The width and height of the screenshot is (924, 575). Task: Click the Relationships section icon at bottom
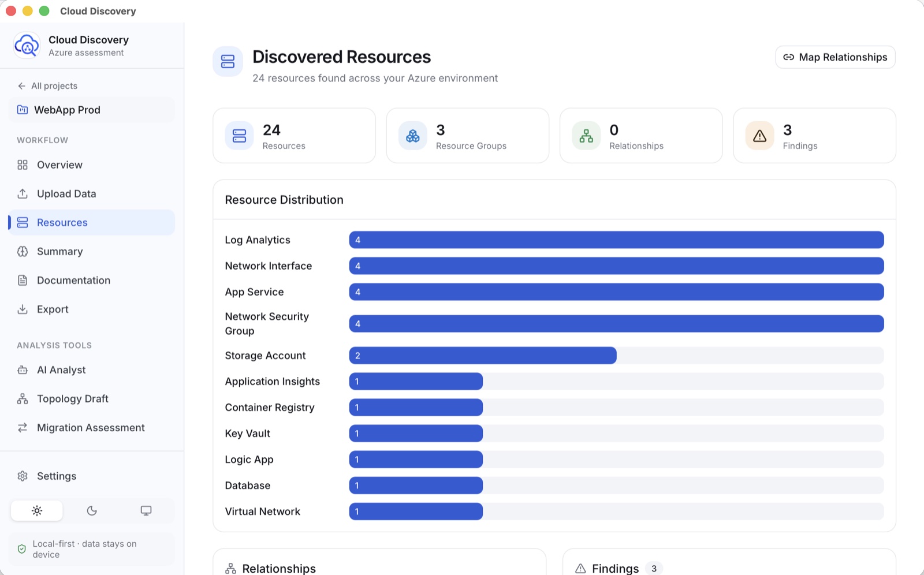tap(231, 569)
